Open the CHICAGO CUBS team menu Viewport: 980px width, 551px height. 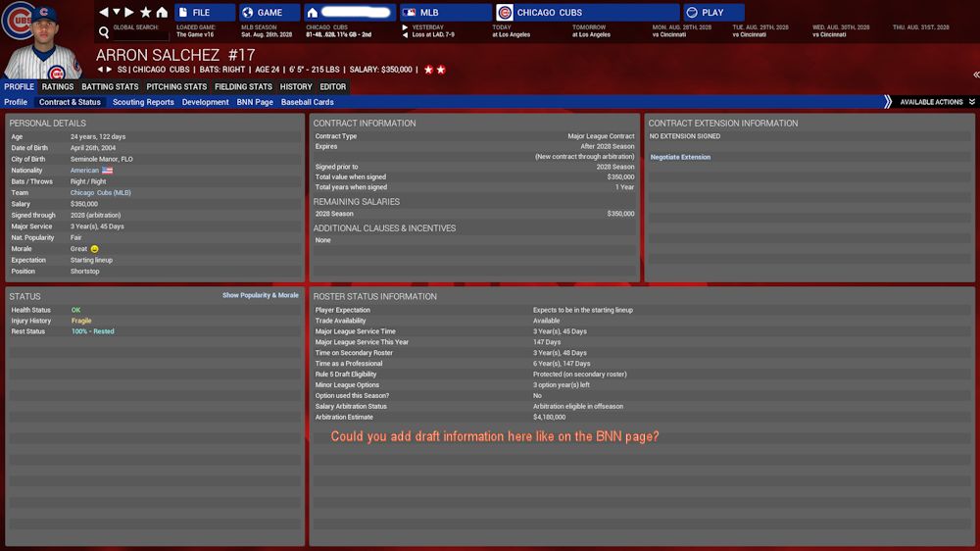587,13
